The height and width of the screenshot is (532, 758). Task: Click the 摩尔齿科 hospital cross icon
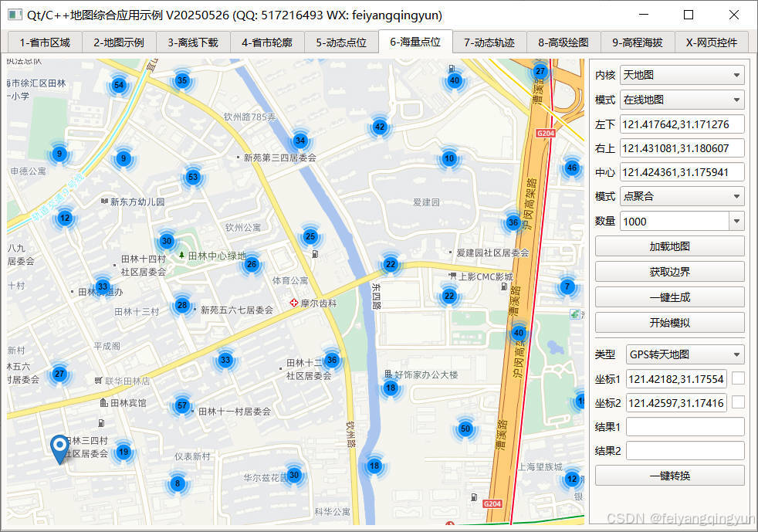point(293,303)
